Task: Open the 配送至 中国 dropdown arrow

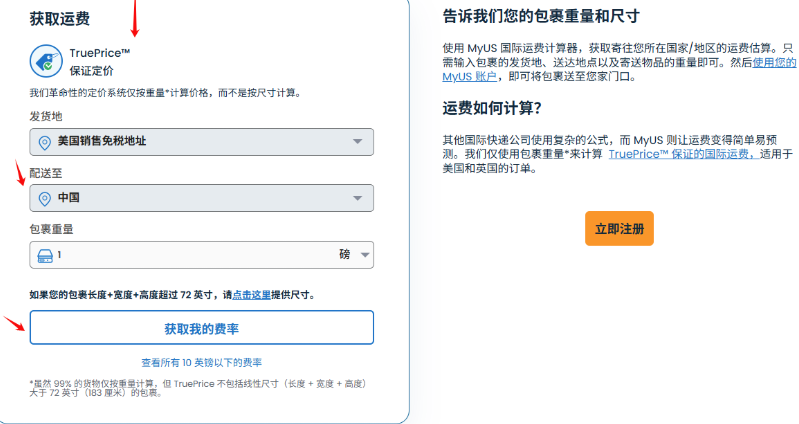Action: pos(358,198)
